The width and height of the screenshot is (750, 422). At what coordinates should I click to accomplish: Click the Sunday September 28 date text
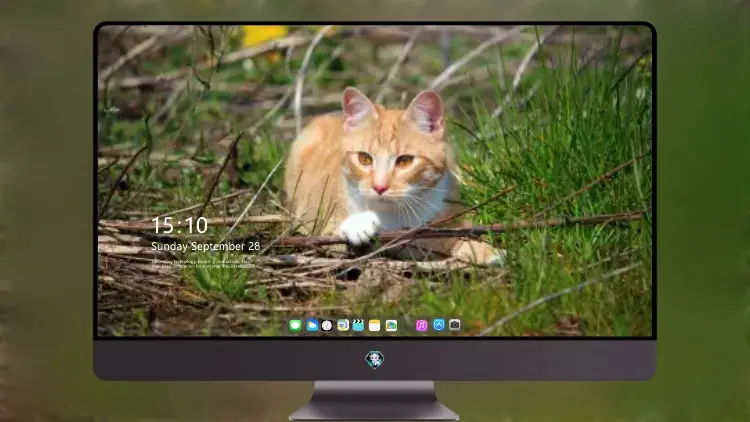[x=206, y=246]
